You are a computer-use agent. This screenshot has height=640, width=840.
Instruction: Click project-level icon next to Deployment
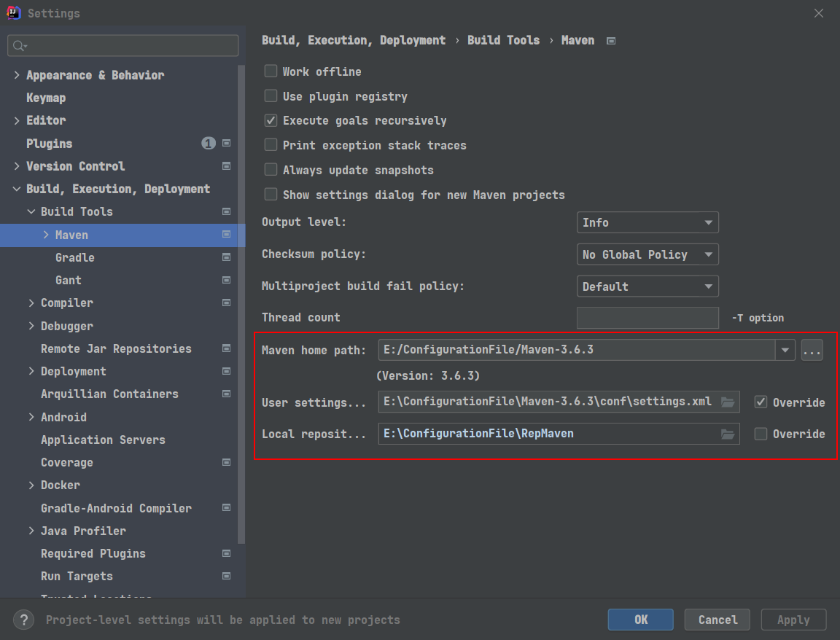[x=227, y=371]
